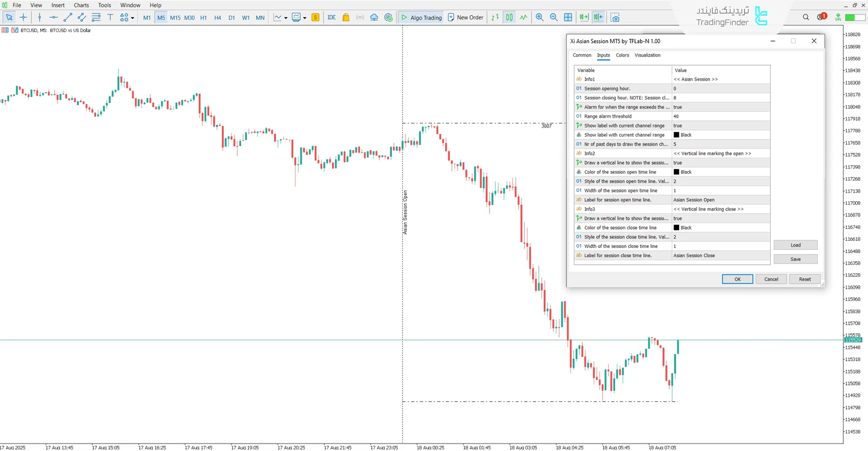Pick the trendline drawing tool
This screenshot has height=451, width=868.
68,18
